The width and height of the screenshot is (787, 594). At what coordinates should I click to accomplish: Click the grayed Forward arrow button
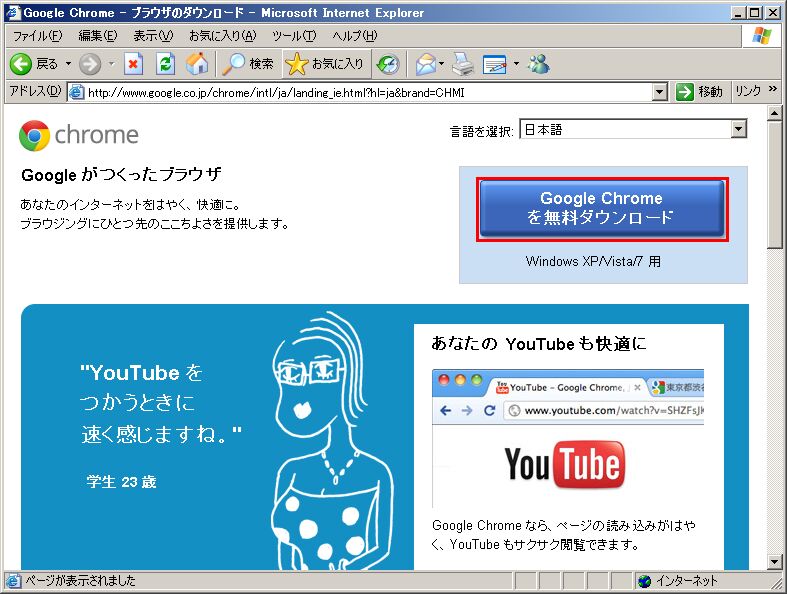(90, 64)
